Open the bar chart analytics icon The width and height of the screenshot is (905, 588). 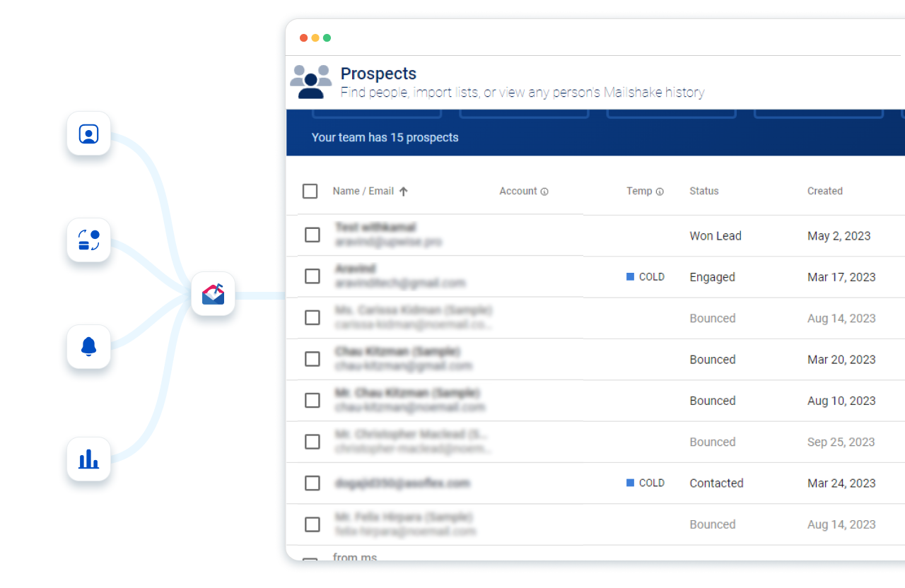(x=88, y=459)
